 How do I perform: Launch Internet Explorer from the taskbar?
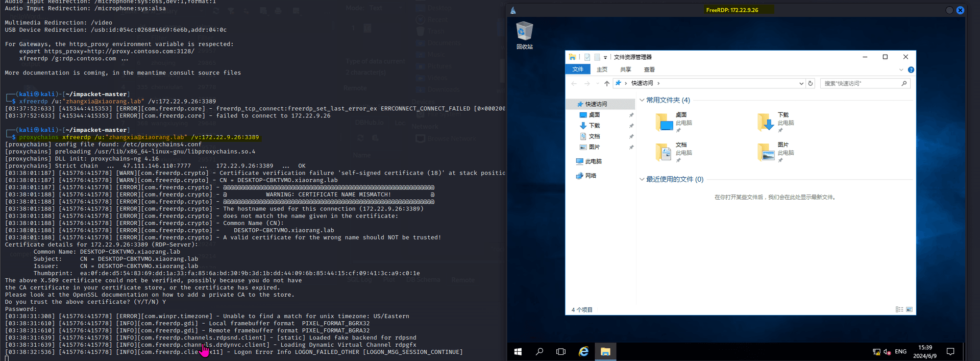tap(583, 351)
